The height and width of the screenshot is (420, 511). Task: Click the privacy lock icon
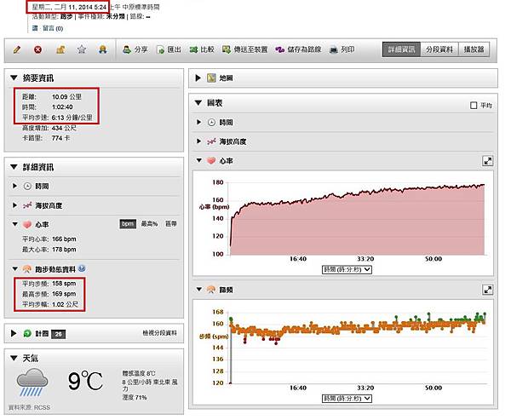click(60, 49)
